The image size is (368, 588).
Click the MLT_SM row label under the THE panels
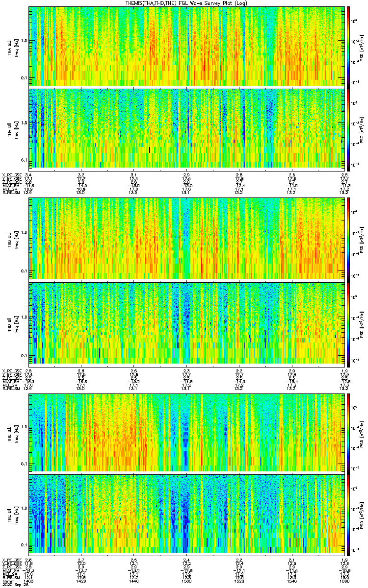(9, 573)
